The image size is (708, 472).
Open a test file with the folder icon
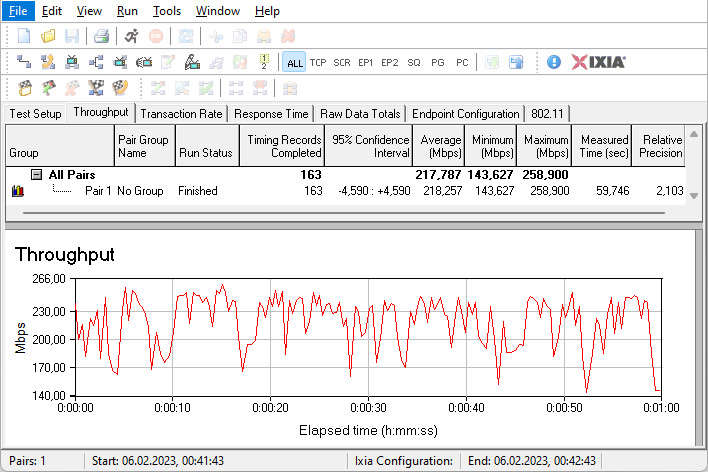pyautogui.click(x=48, y=36)
